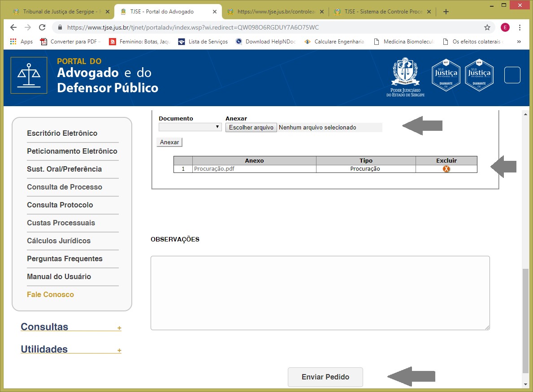The image size is (533, 392).
Task: Open the Apps shortcut in bookmarks bar
Action: (x=21, y=42)
